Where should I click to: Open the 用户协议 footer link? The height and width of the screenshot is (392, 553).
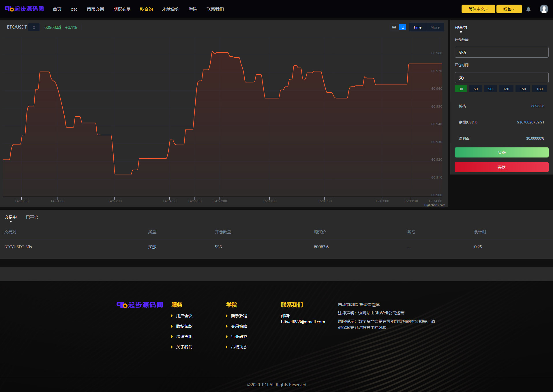pyautogui.click(x=184, y=316)
